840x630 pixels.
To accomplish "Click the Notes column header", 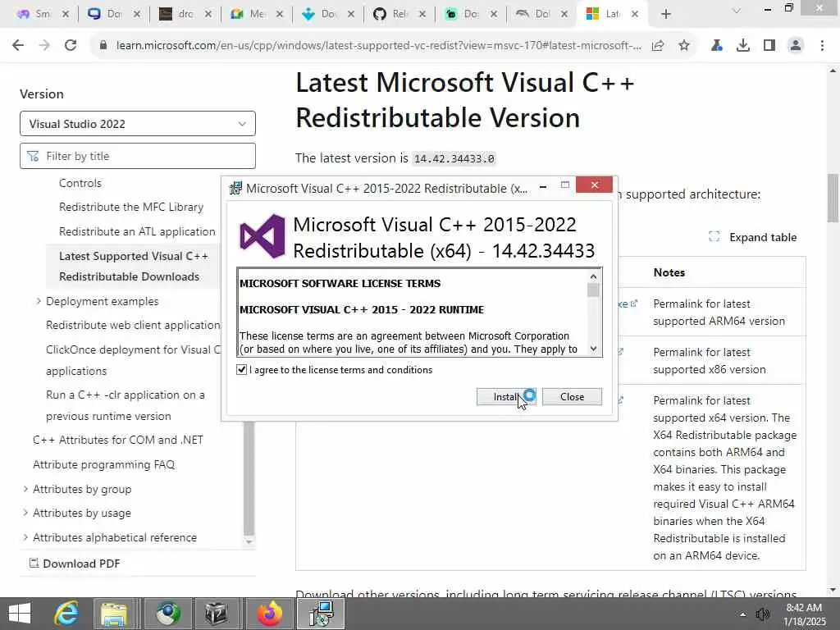I will pyautogui.click(x=669, y=272).
